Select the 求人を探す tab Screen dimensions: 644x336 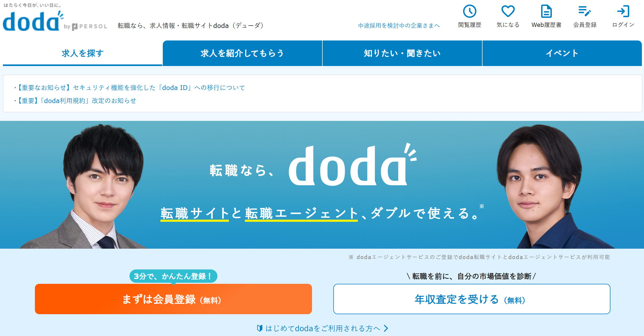pyautogui.click(x=83, y=53)
